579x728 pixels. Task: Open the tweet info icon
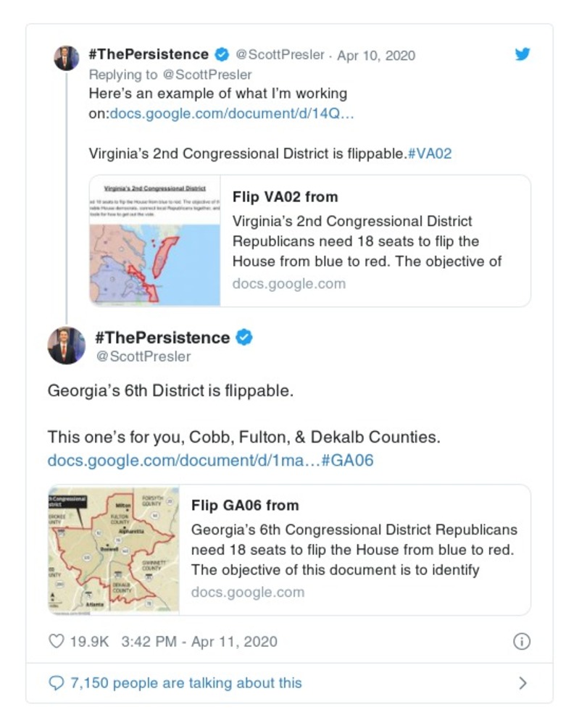point(521,641)
